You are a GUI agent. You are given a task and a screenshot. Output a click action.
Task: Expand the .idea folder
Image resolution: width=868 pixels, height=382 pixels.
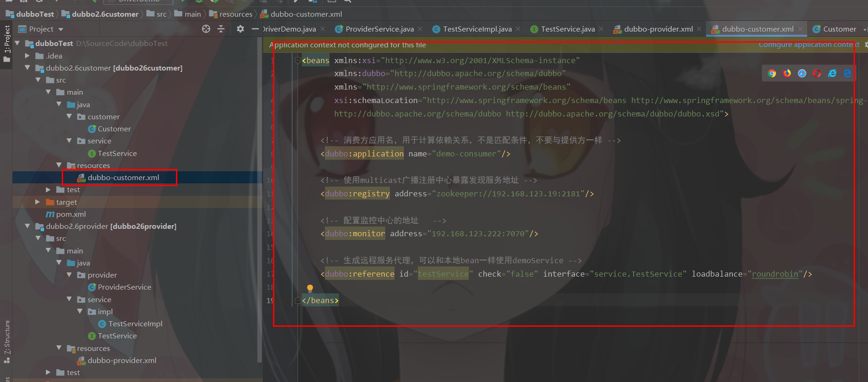tap(27, 56)
